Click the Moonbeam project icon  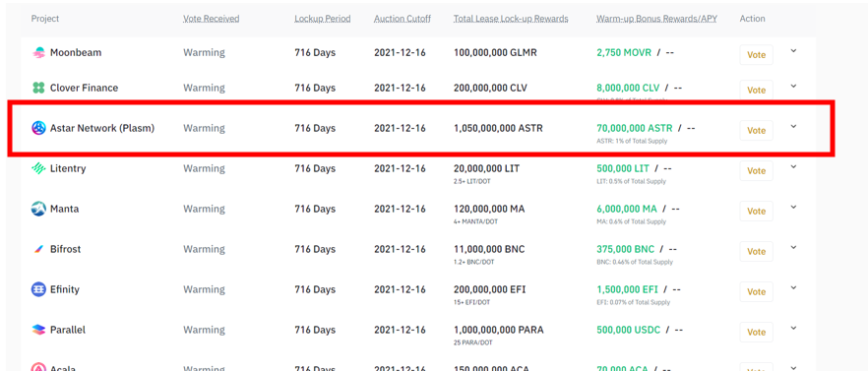38,53
